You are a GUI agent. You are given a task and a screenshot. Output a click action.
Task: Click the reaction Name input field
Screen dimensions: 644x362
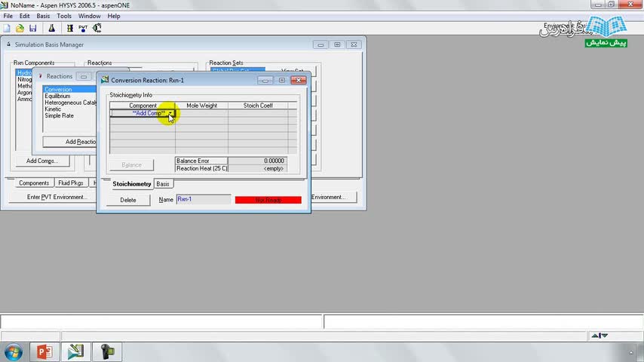(x=204, y=199)
